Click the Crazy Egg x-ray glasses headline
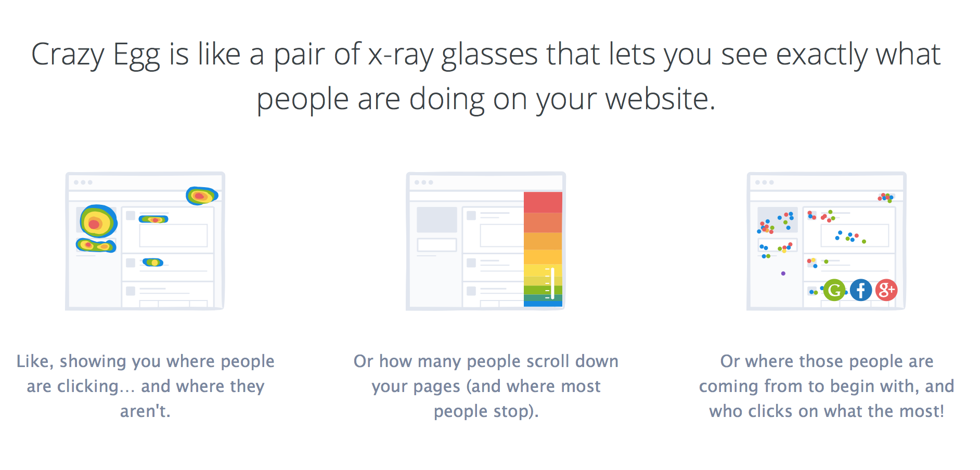The width and height of the screenshot is (980, 470). [x=486, y=76]
